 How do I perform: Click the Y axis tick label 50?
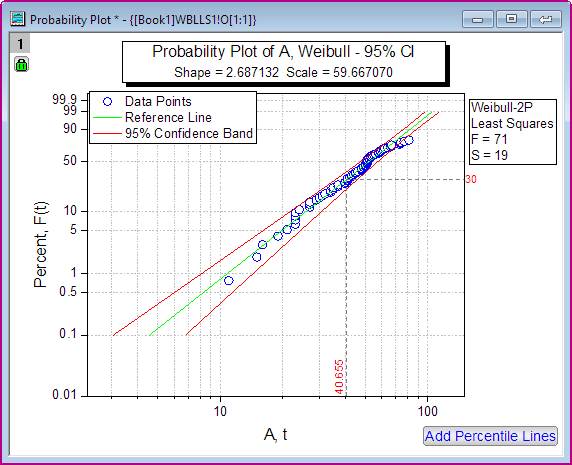[70, 161]
